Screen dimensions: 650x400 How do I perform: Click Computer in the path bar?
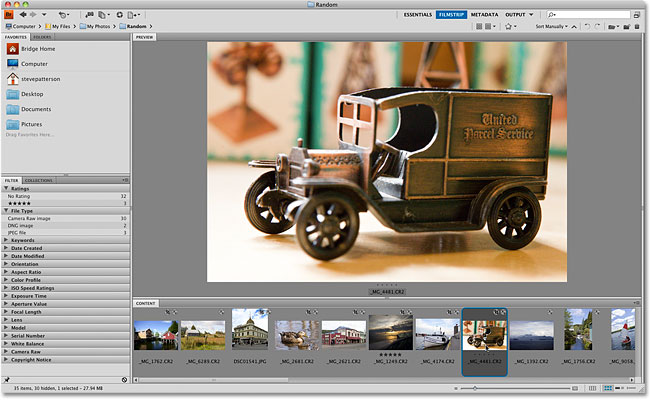[x=21, y=26]
